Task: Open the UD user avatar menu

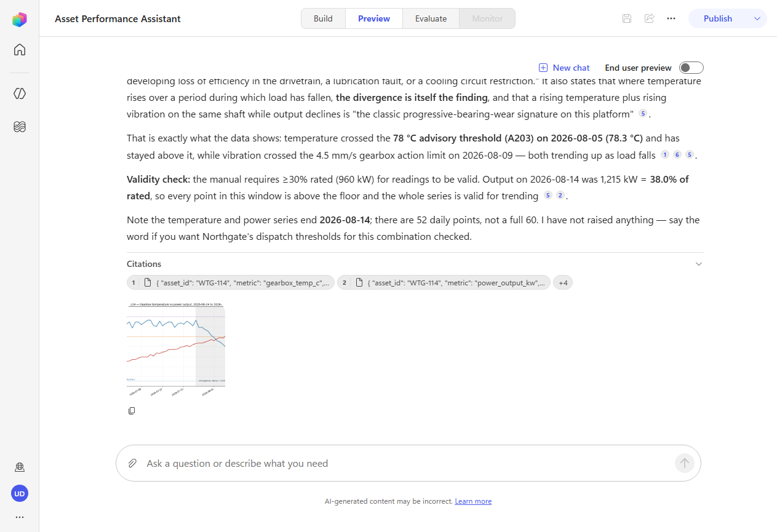Action: [20, 493]
